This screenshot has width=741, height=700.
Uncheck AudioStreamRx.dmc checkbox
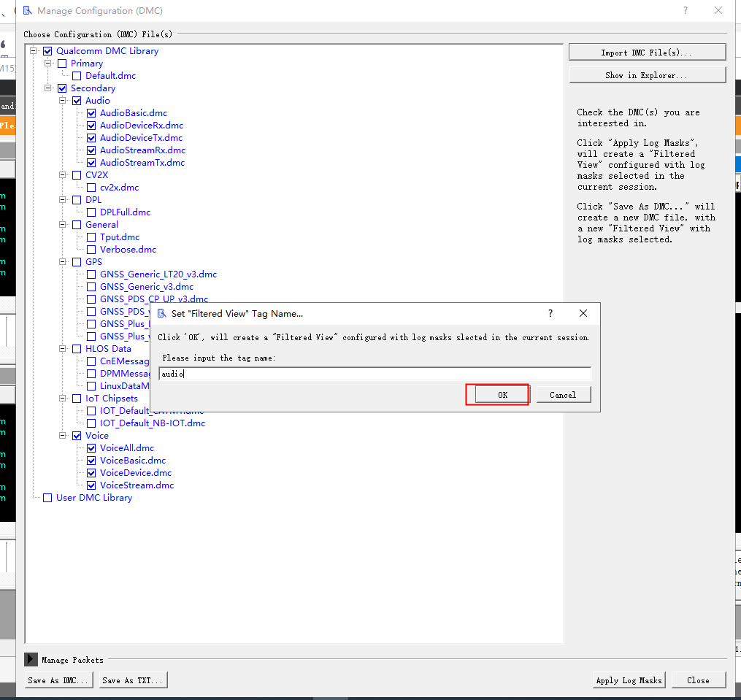91,150
